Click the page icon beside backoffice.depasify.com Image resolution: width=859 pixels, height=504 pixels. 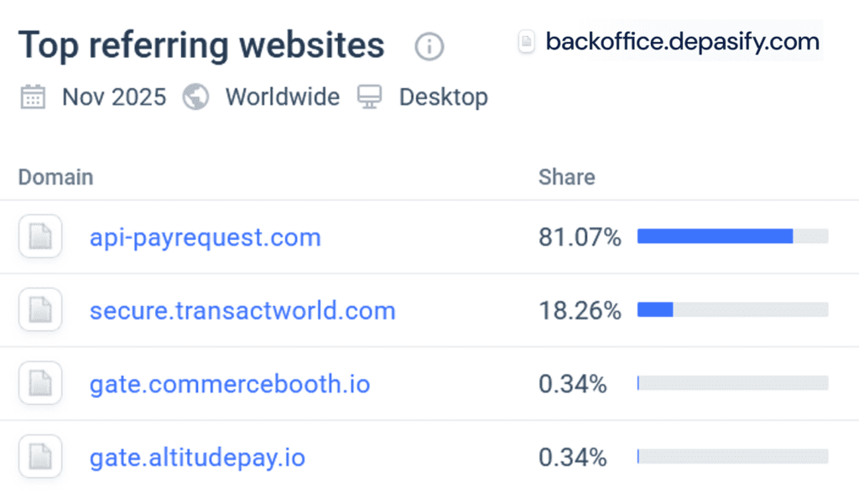pyautogui.click(x=525, y=40)
